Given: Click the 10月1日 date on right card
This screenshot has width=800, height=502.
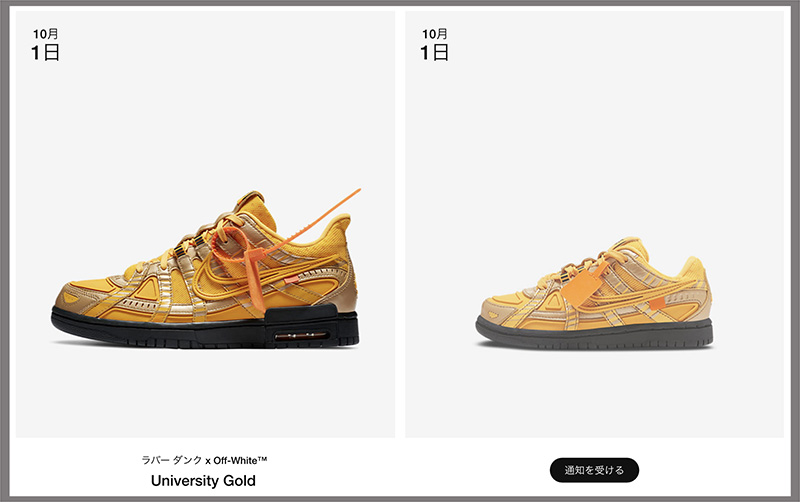Looking at the screenshot, I should [x=435, y=45].
